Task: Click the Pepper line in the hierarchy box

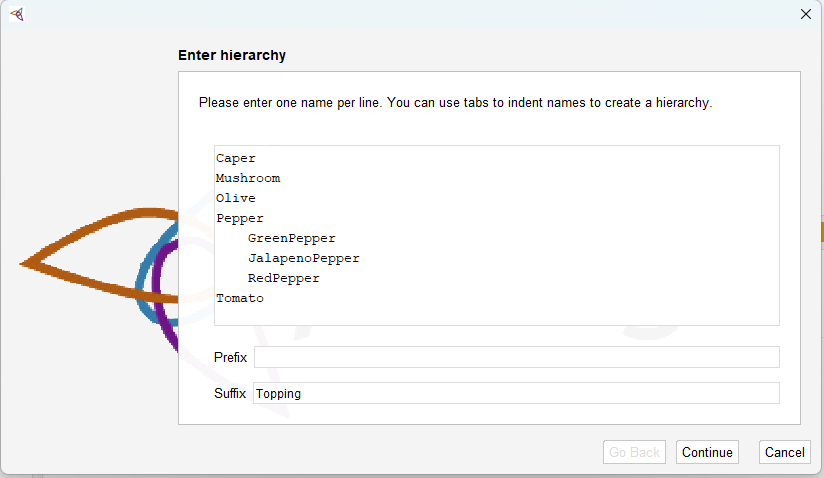Action: (x=240, y=219)
